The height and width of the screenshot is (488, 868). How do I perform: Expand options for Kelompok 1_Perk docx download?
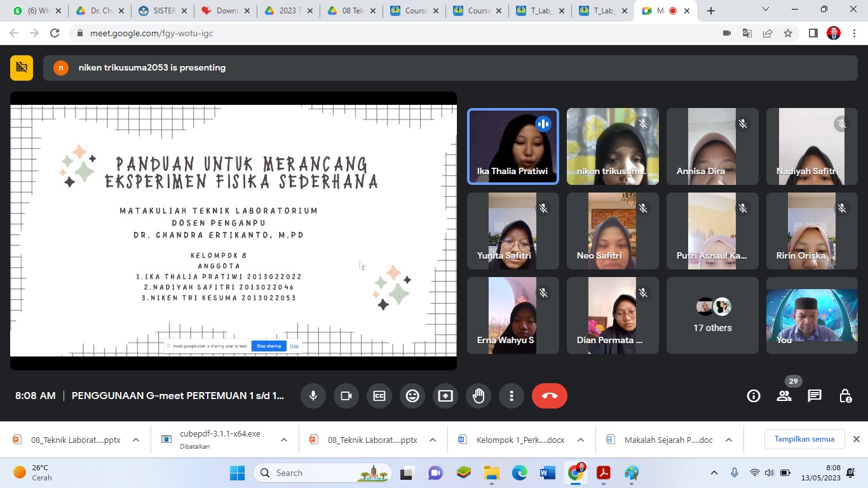tap(581, 440)
